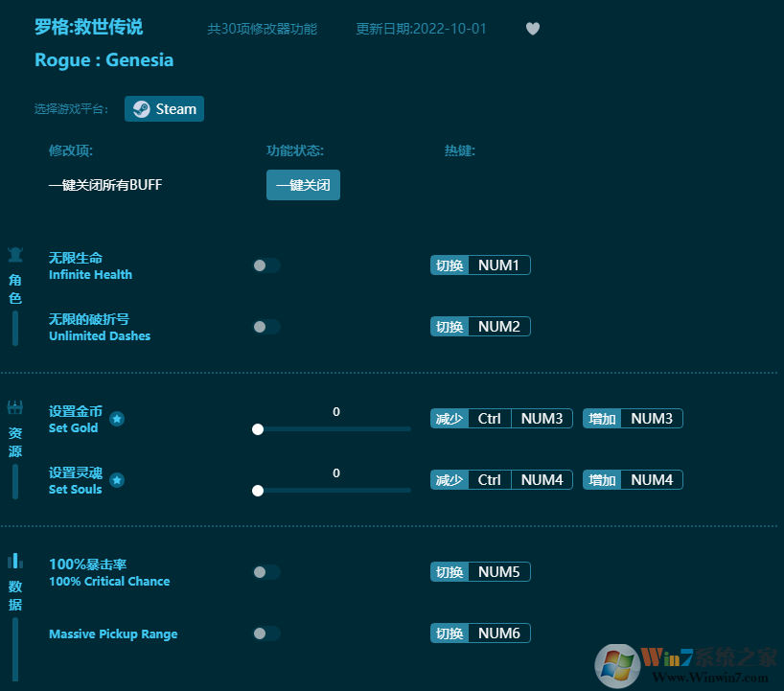
Task: Click the heart favorite icon
Action: pos(533,29)
